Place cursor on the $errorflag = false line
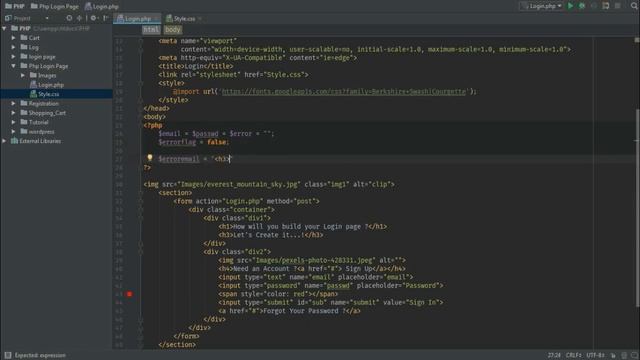The height and width of the screenshot is (360, 640). click(193, 142)
